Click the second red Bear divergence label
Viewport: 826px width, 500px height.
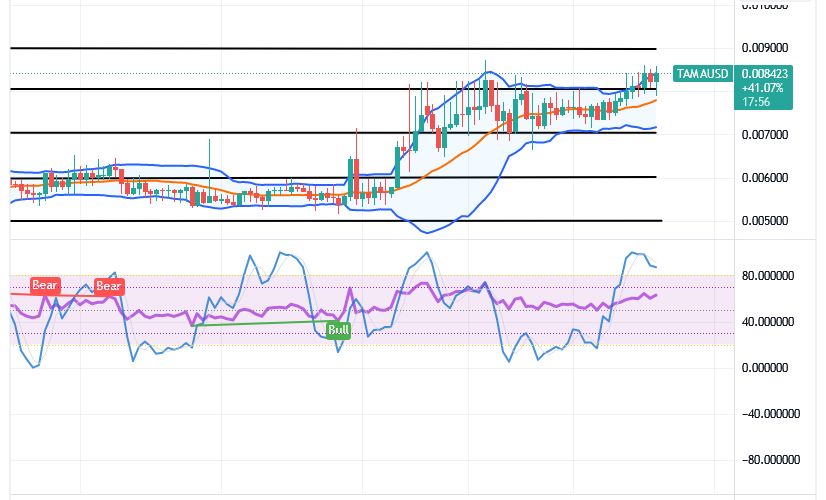(x=109, y=286)
